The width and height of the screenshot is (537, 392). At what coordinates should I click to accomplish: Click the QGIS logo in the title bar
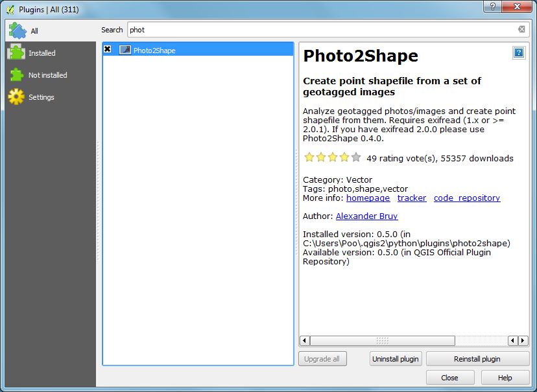(10, 10)
